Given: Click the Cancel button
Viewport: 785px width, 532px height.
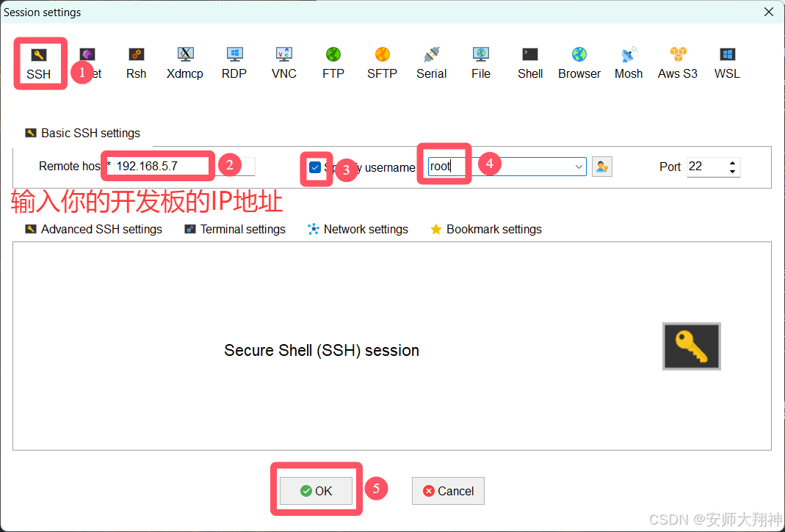Looking at the screenshot, I should tap(448, 491).
